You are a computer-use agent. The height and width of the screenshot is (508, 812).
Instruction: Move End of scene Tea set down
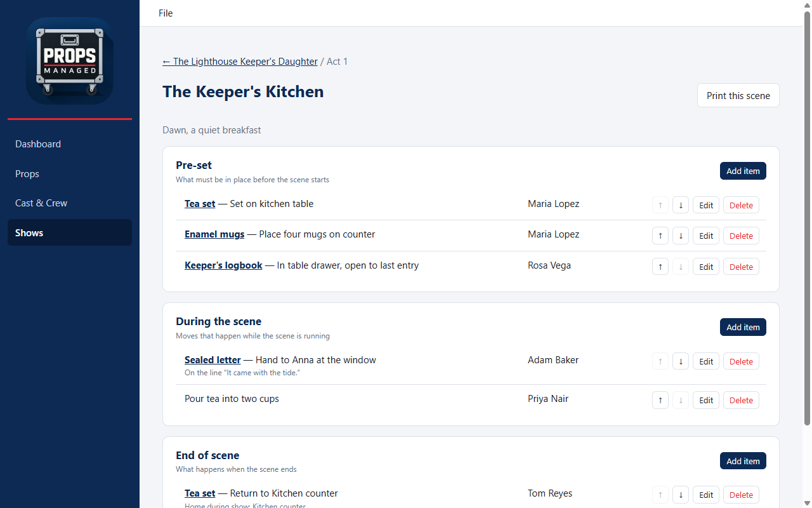681,495
